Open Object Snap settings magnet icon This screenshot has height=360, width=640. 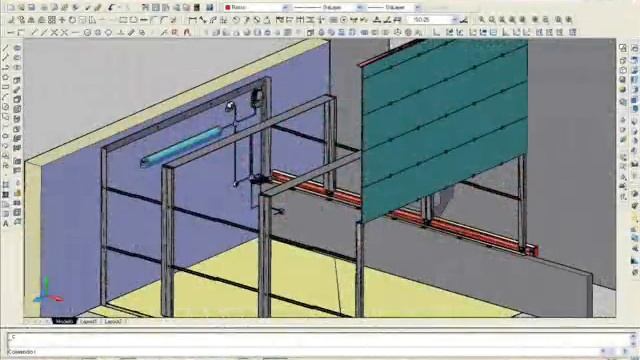point(187,32)
